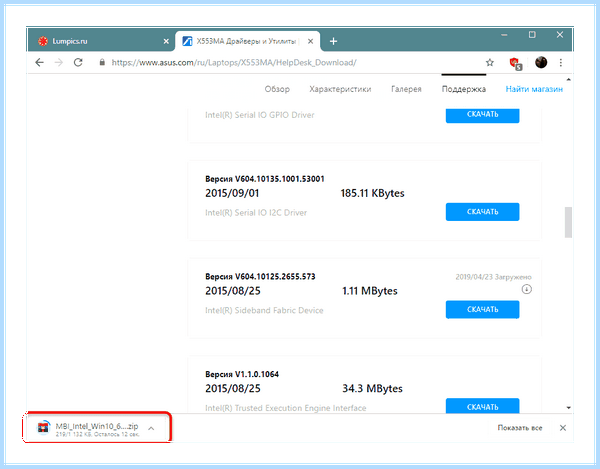Screen dimensions: 600x469
Task: Open the Характеристики page tab
Action: (340, 89)
